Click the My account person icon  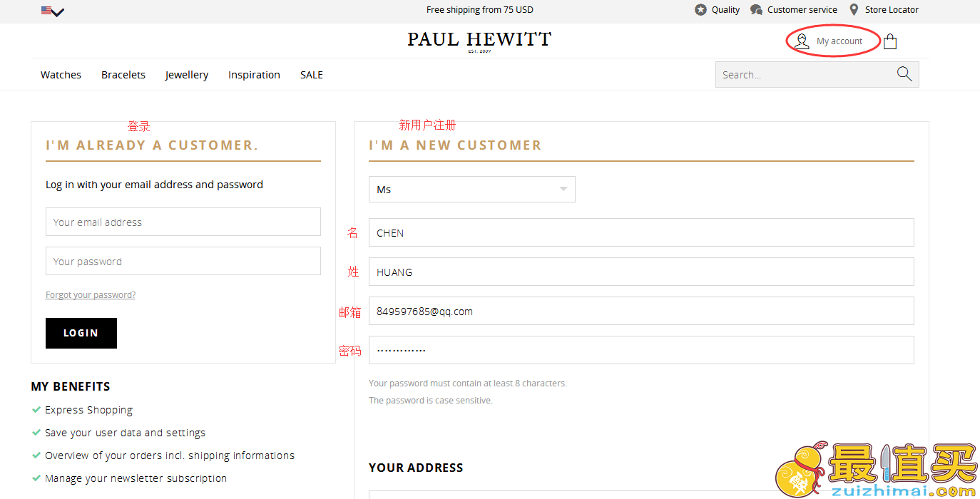pos(802,41)
